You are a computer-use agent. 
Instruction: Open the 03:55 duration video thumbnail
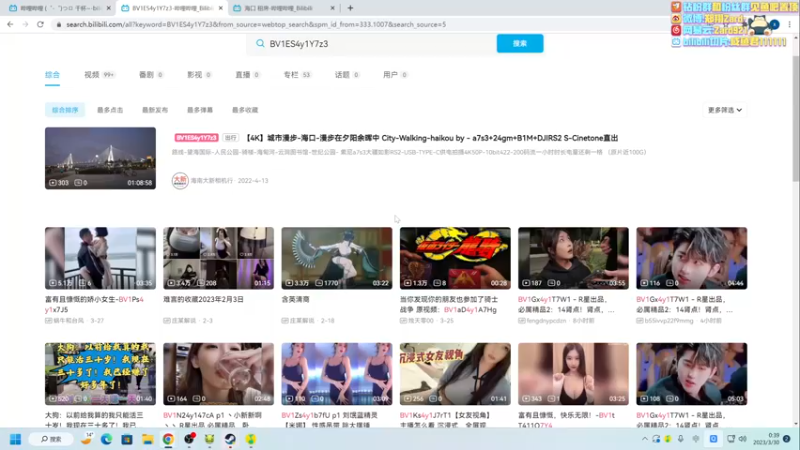(x=573, y=258)
